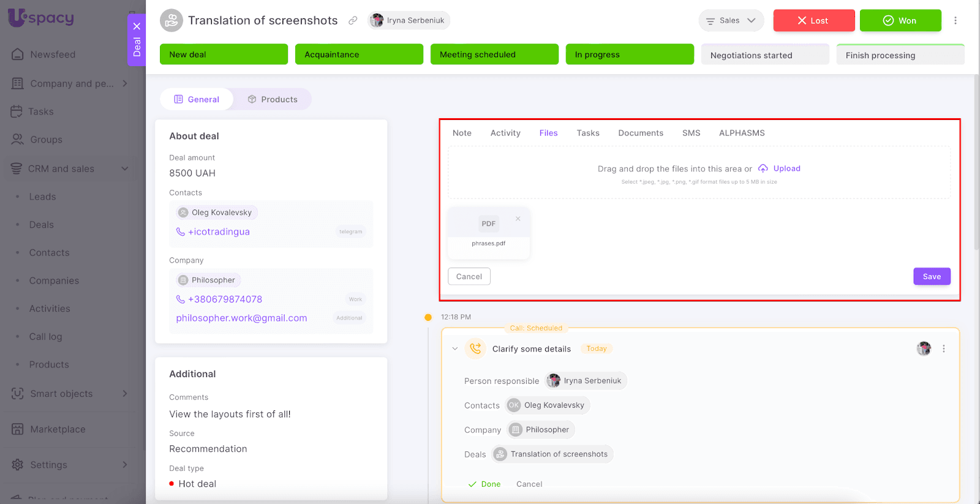The image size is (980, 504).
Task: Expand the Settings sidebar submenu
Action: point(125,464)
